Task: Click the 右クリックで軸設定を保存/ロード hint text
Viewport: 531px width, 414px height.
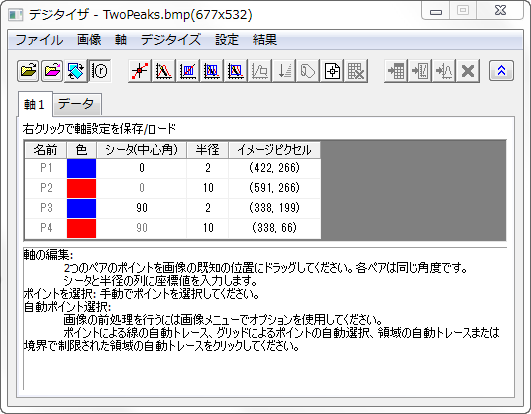Action: tap(99, 129)
